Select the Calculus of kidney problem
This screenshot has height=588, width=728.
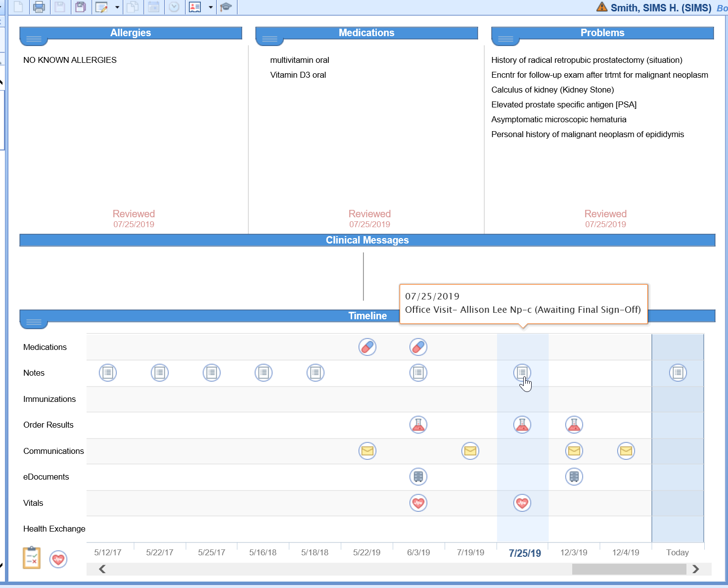[552, 90]
